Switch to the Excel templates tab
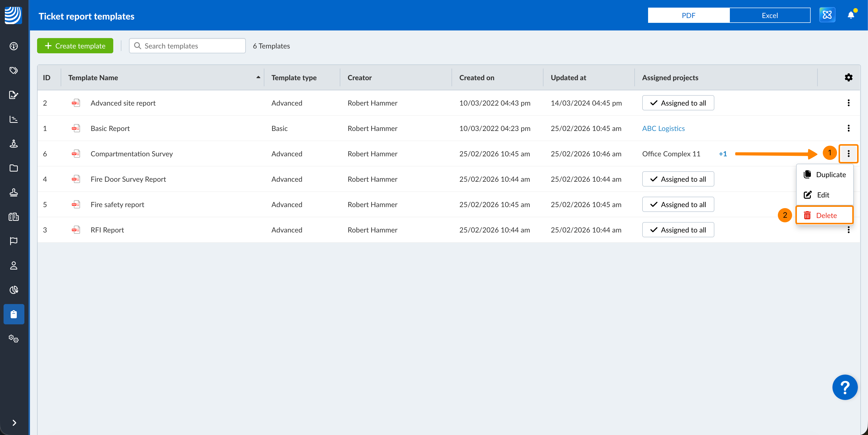868x435 pixels. coord(770,15)
